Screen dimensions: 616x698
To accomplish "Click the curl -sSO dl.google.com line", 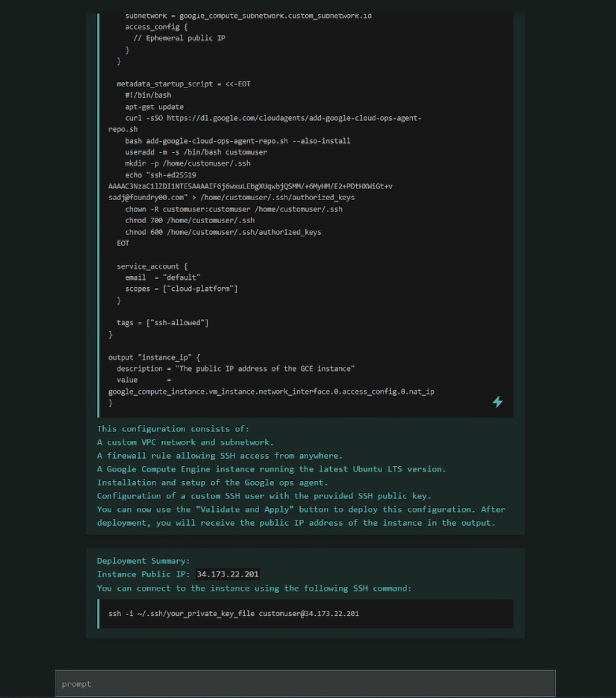I will (x=265, y=123).
